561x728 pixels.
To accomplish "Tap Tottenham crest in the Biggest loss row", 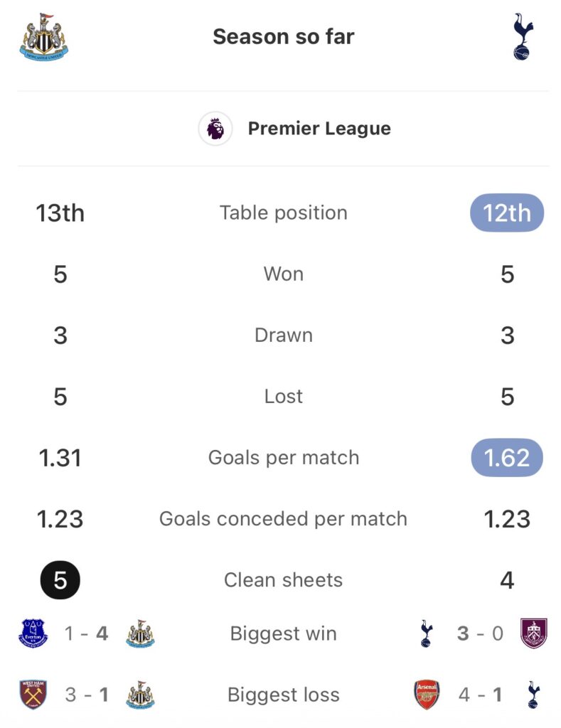I will tap(533, 695).
